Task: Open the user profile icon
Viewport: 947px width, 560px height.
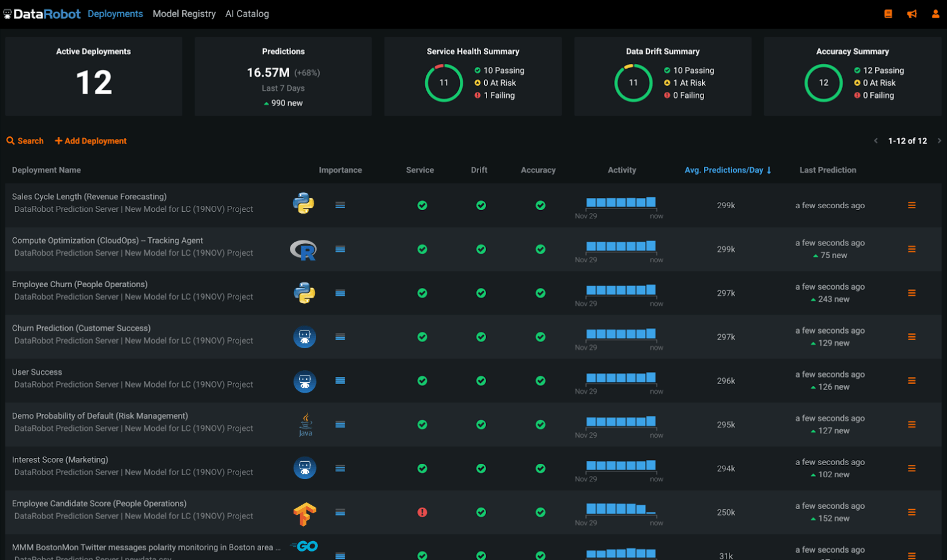Action: [x=935, y=13]
